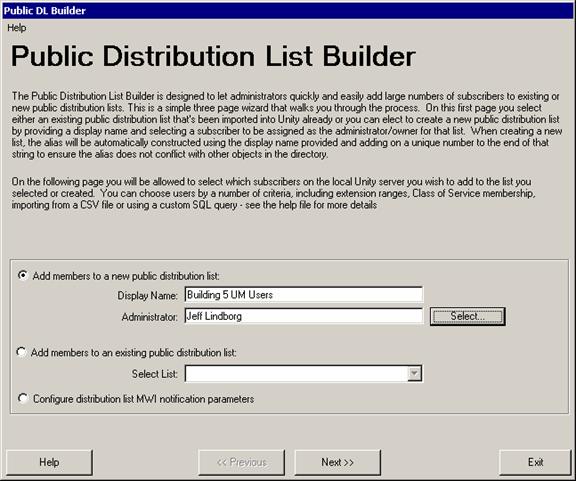Image resolution: width=576 pixels, height=481 pixels.
Task: Click the 'Administrator:' label
Action: click(150, 317)
